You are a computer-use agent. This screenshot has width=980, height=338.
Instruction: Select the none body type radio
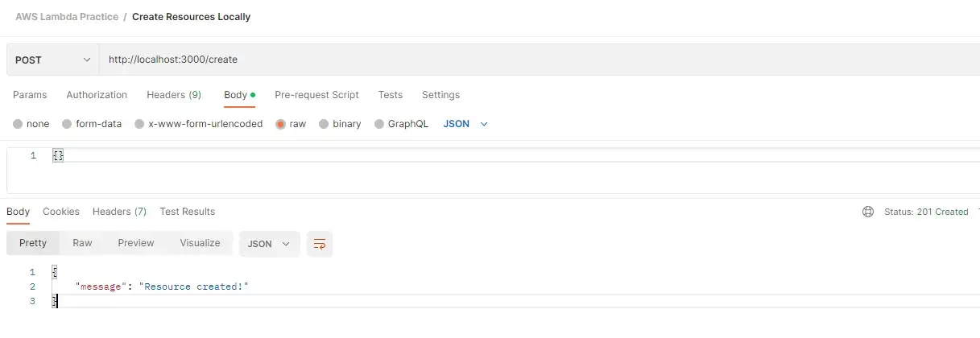19,124
